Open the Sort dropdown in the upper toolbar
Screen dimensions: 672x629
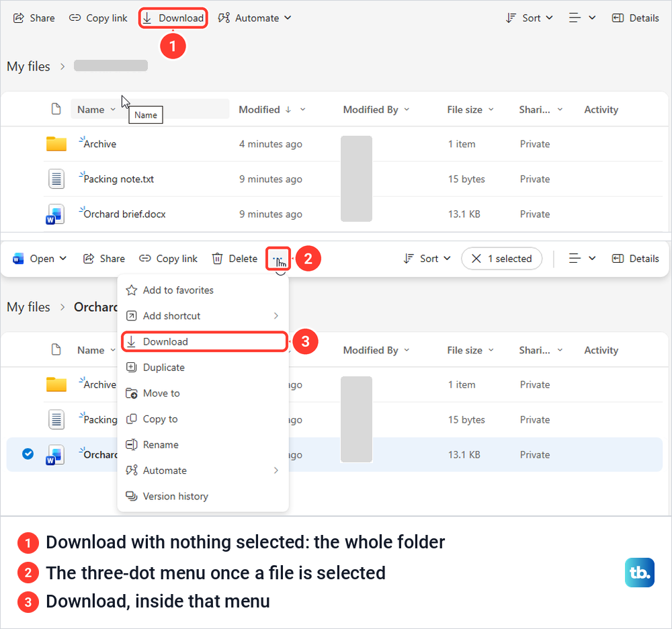pos(530,18)
